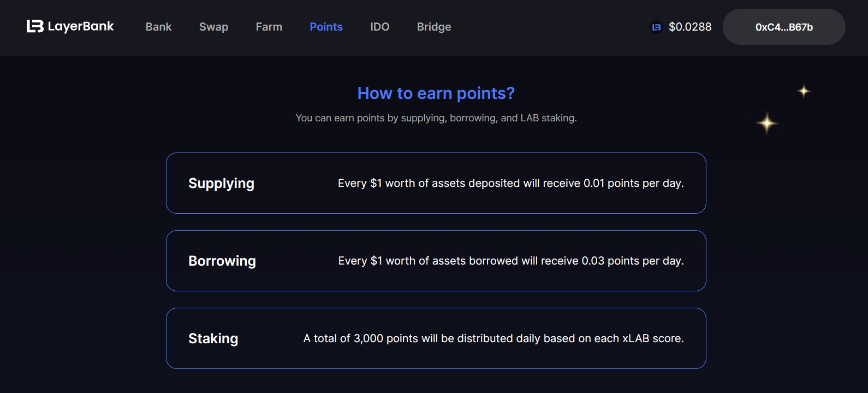The image size is (868, 393).
Task: Click the 3,000 points xLAB description
Action: click(x=493, y=338)
